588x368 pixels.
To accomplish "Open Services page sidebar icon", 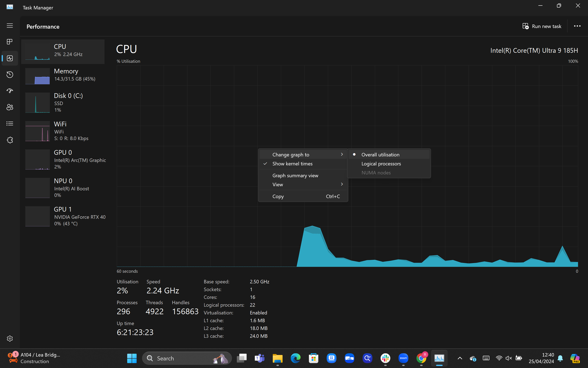I will 10,140.
